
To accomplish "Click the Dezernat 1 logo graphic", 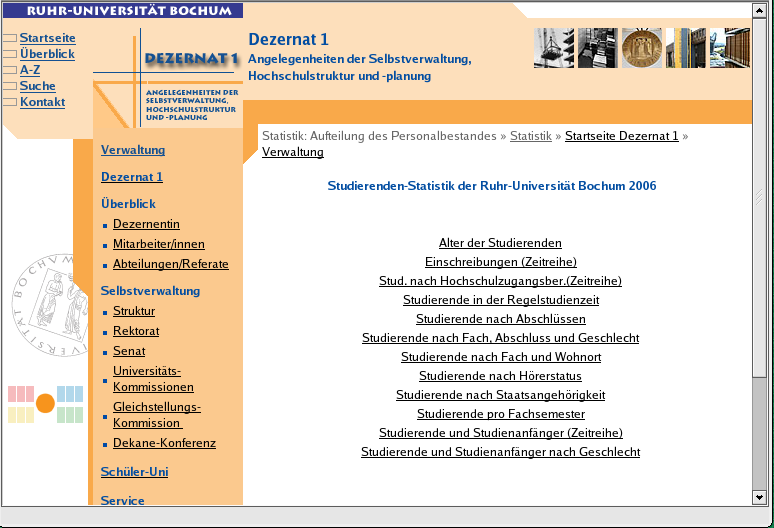I will click(x=190, y=60).
